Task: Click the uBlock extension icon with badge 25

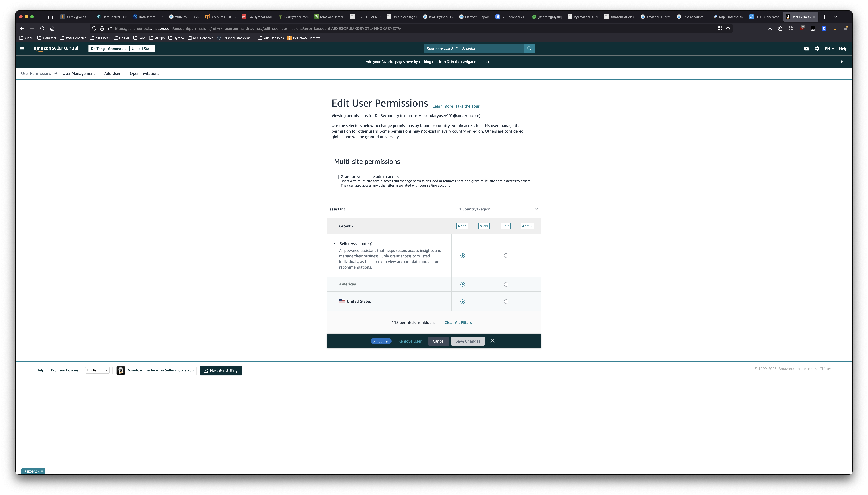Action: coord(802,28)
